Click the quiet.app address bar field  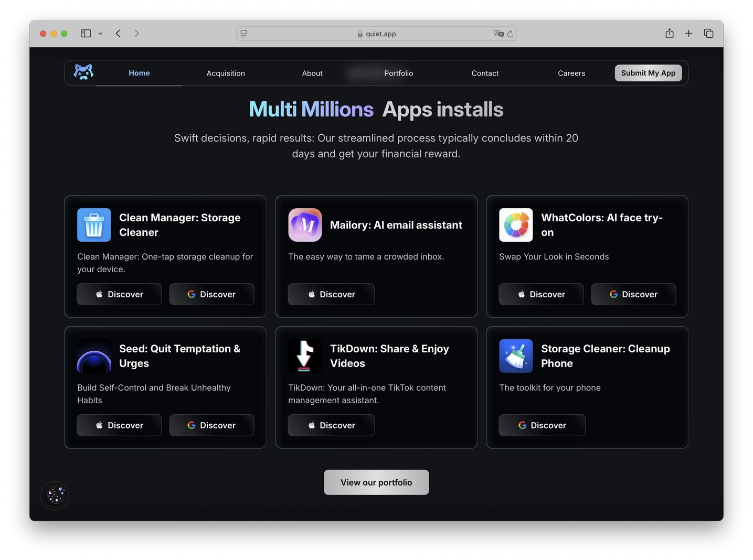click(376, 34)
